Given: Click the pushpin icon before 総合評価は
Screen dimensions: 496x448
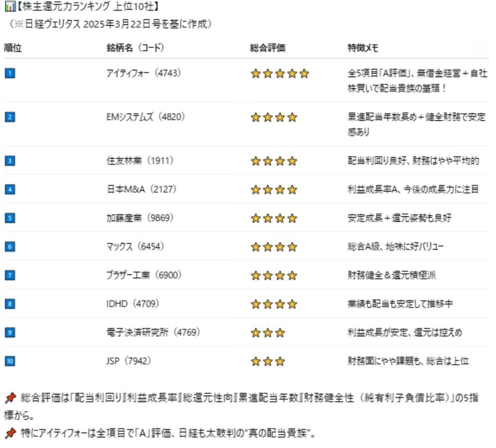Looking at the screenshot, I should coord(10,398).
